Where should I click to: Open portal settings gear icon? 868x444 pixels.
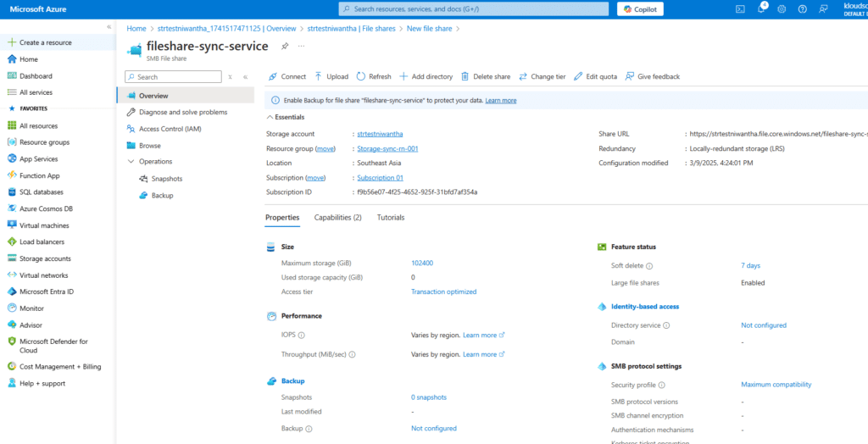pyautogui.click(x=781, y=9)
